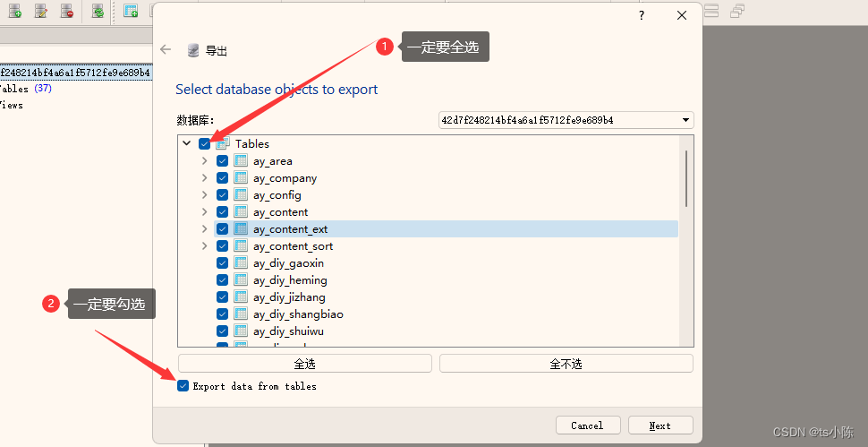
Task: Expand the ay_company table node
Action: pyautogui.click(x=205, y=177)
